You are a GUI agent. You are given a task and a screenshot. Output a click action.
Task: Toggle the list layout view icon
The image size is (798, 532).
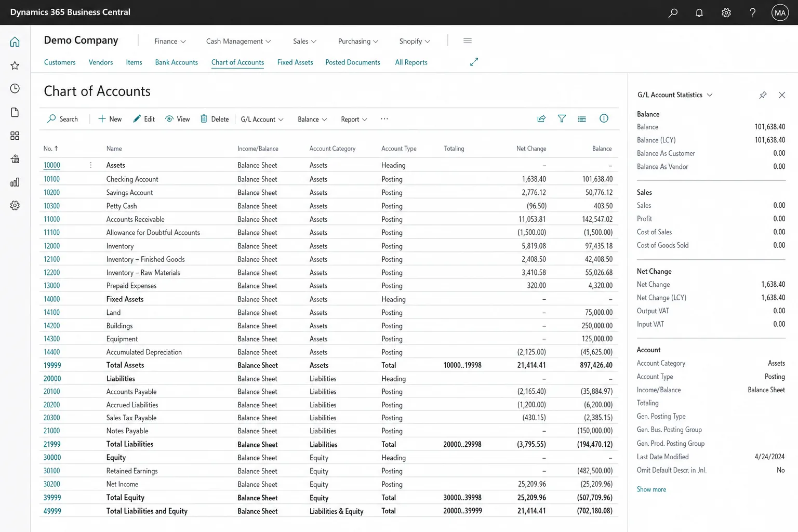(582, 119)
